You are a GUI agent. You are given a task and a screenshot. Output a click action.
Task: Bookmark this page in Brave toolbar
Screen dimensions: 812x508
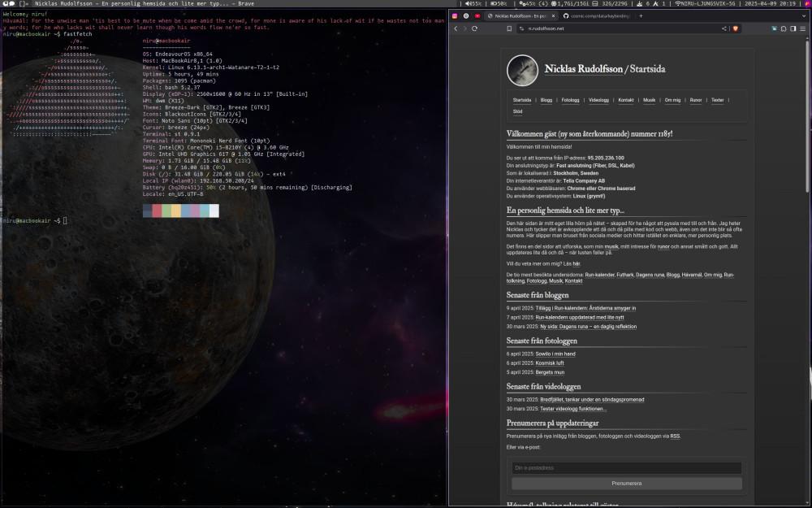click(509, 28)
